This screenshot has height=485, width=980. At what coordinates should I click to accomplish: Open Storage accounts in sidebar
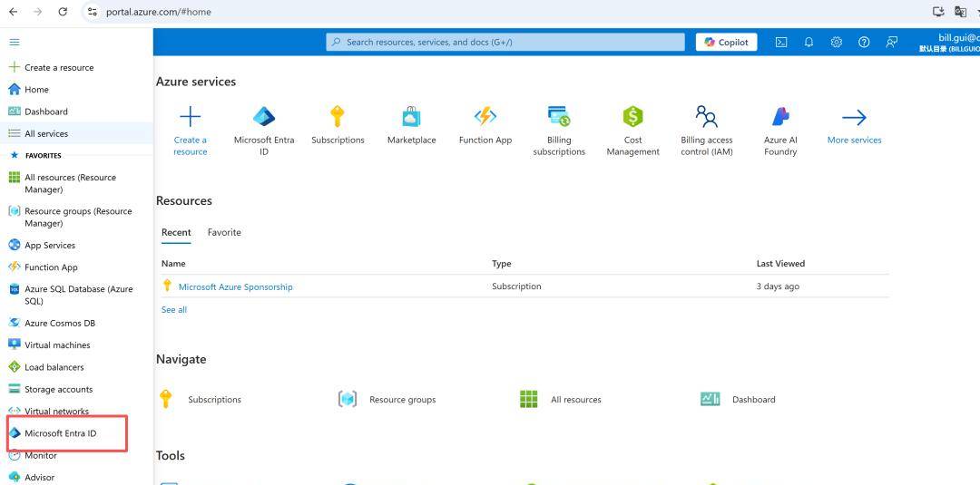click(x=51, y=390)
